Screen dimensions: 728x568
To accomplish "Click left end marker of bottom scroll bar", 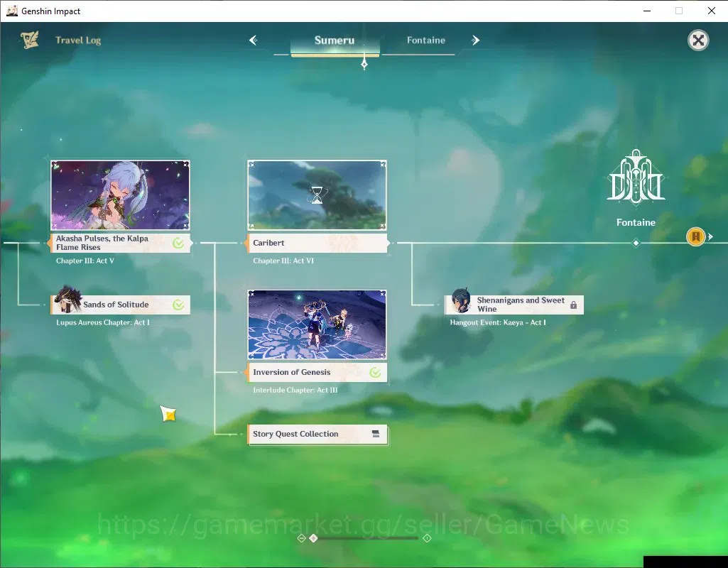I will click(x=301, y=538).
